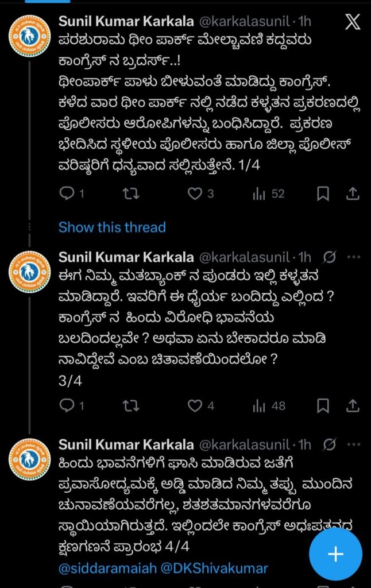Like the tweet with 3 likes
The image size is (371, 588).
pos(196,194)
